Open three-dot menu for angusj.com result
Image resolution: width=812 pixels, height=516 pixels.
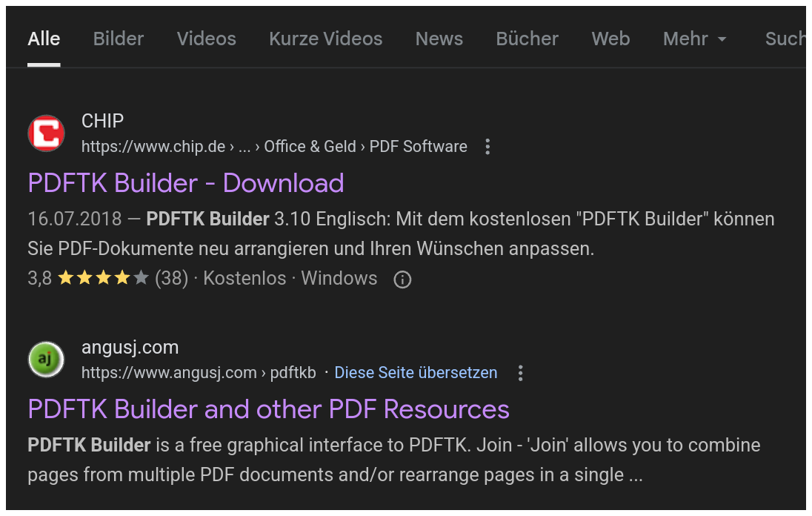(x=520, y=373)
